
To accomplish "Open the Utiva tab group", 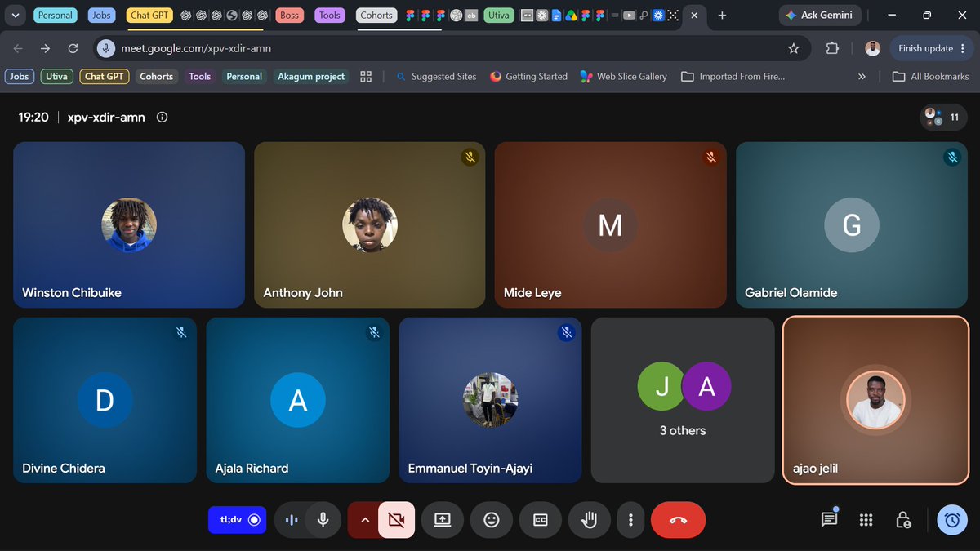I will pos(498,15).
